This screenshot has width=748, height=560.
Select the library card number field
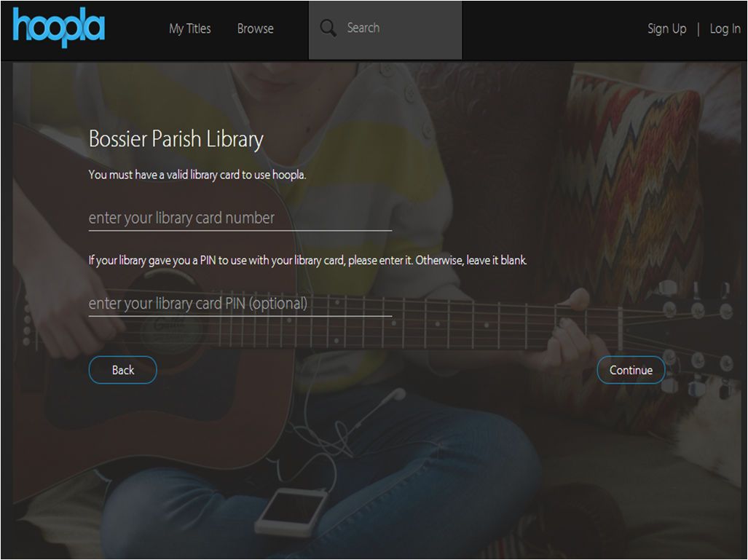point(240,218)
